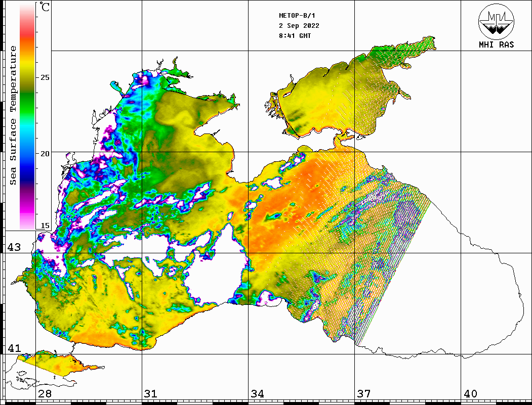Click the 25 value on temperature scale
The image size is (532, 405).
[45, 77]
